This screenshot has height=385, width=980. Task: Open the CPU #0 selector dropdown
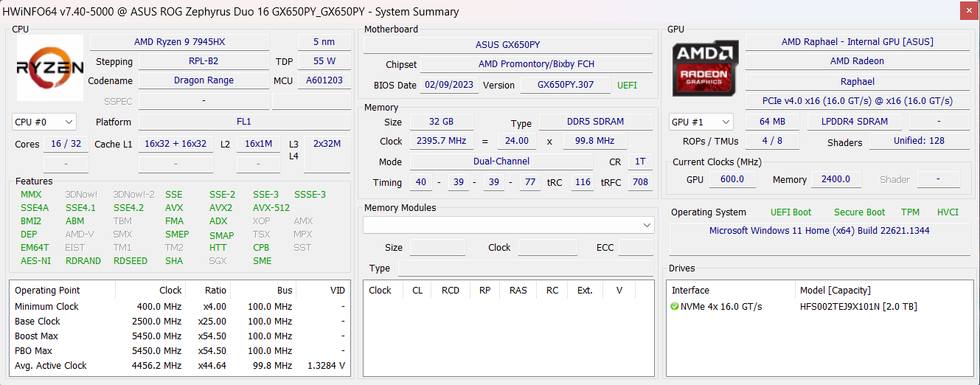click(x=44, y=122)
